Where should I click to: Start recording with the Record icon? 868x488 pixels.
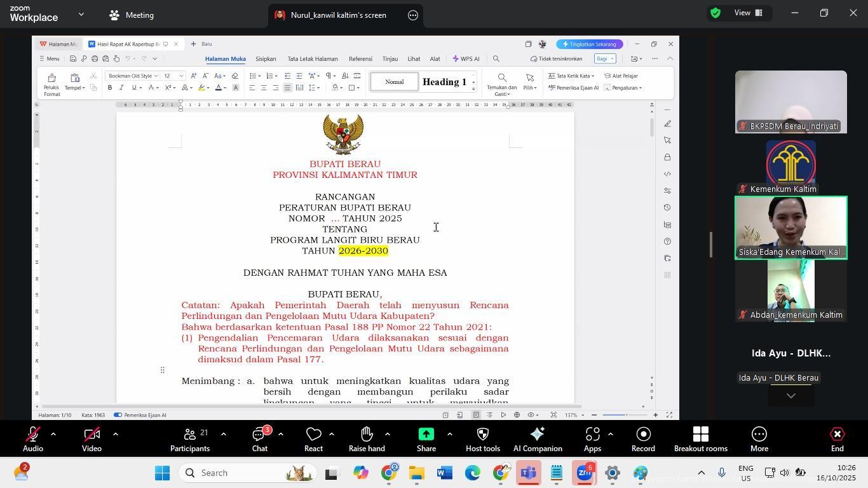(643, 435)
